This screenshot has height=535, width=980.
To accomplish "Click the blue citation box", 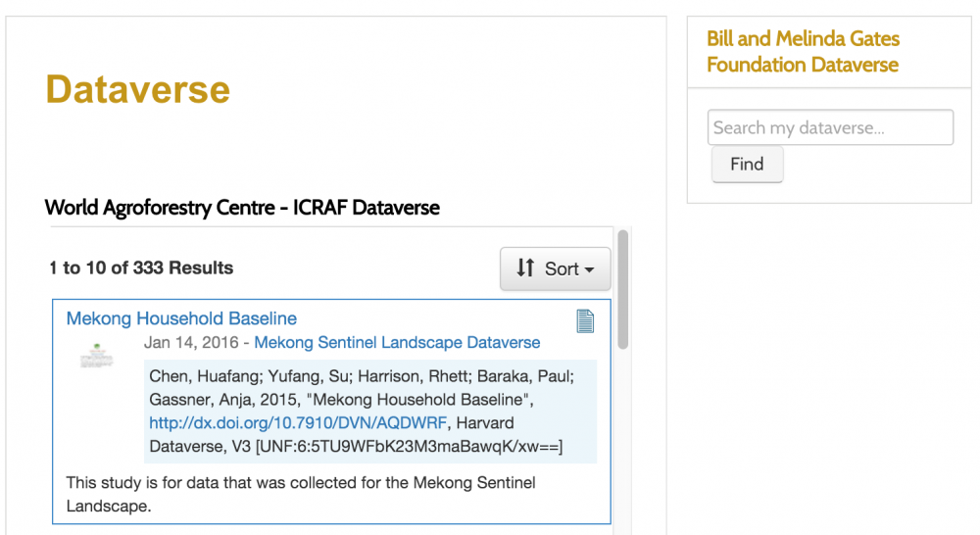I will (x=370, y=412).
